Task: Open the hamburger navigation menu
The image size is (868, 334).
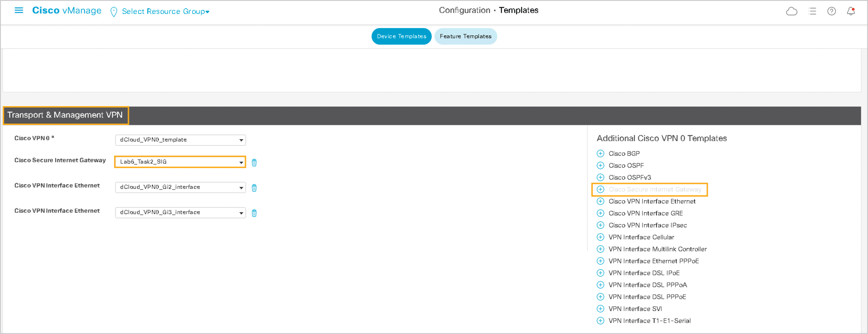Action: [x=19, y=10]
